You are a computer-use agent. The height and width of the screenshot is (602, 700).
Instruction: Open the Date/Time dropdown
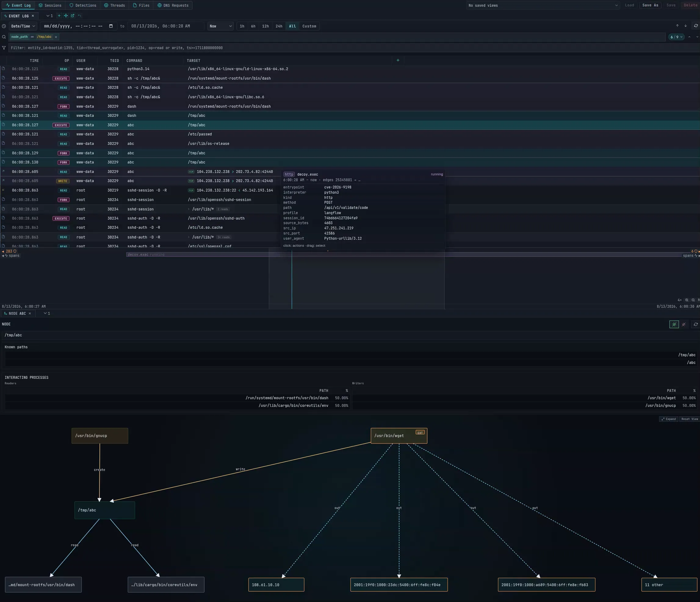[x=23, y=26]
